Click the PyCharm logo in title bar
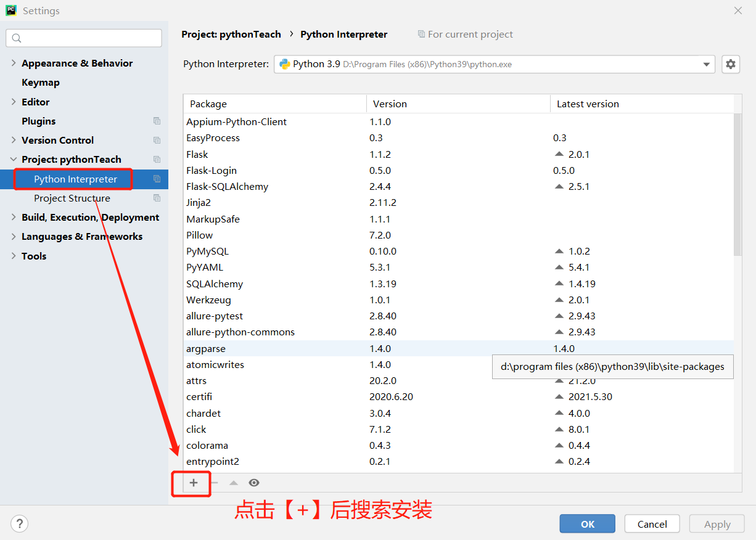Screen dimensions: 756x540 point(11,10)
